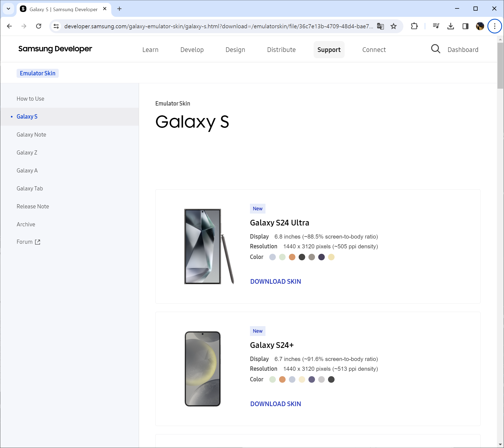Image resolution: width=504 pixels, height=448 pixels.
Task: Open the Distribute menu
Action: (281, 50)
